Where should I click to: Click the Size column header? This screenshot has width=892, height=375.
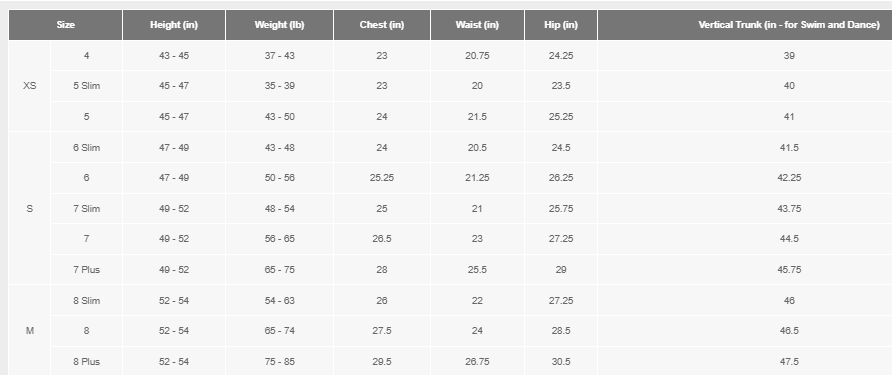click(65, 25)
